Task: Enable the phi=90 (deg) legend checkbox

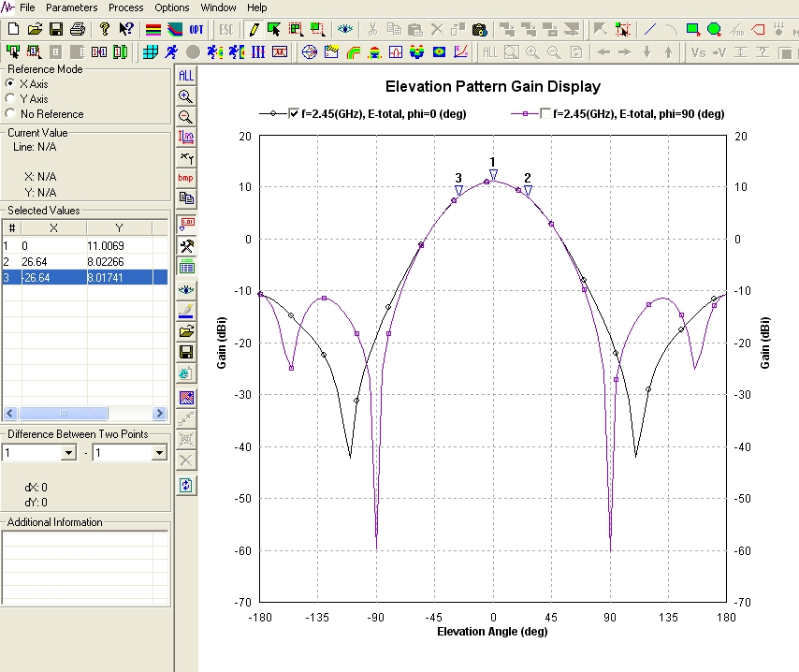Action: pos(545,114)
